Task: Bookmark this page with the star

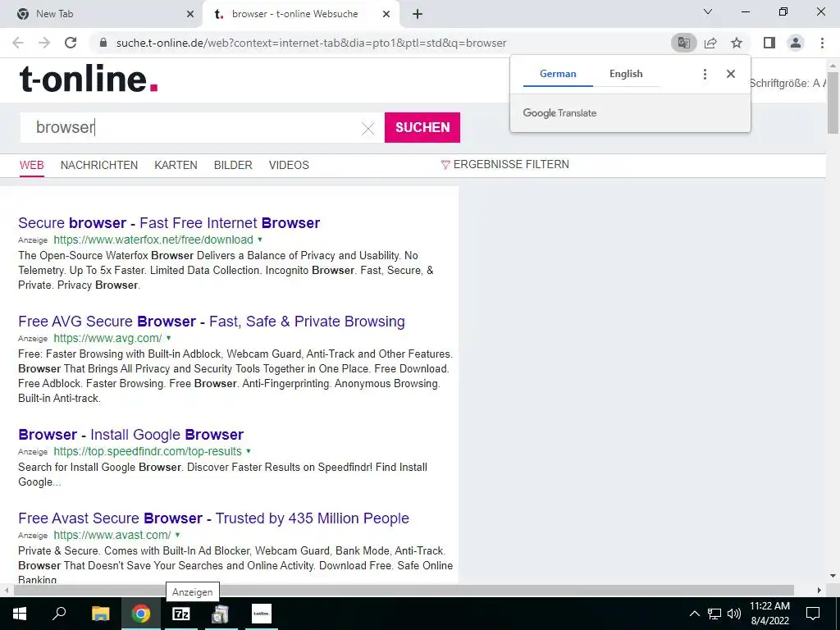Action: 737,43
